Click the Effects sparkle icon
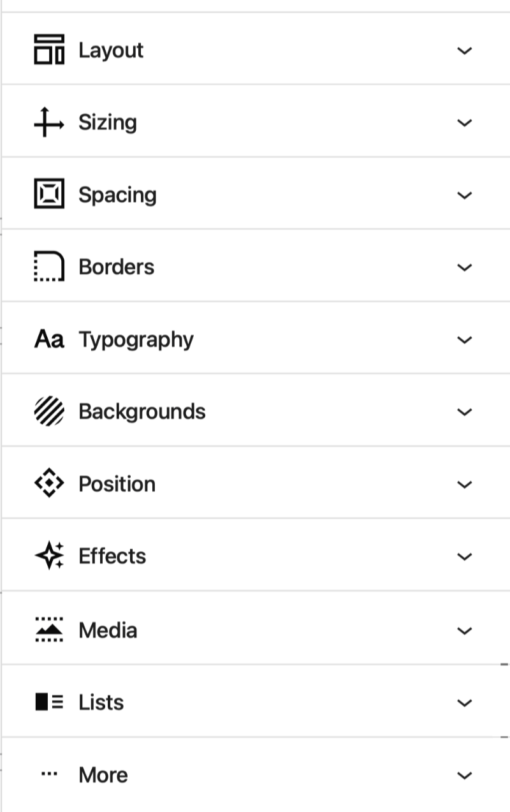The height and width of the screenshot is (812, 510). point(49,556)
